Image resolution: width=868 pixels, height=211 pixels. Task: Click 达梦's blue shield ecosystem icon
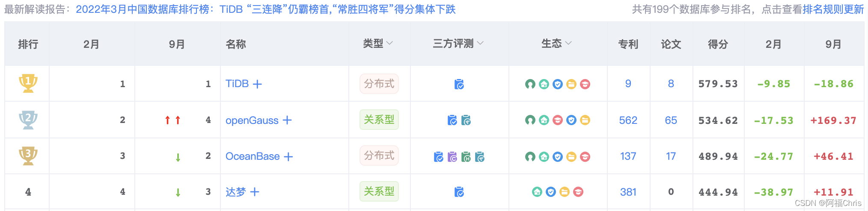click(551, 192)
